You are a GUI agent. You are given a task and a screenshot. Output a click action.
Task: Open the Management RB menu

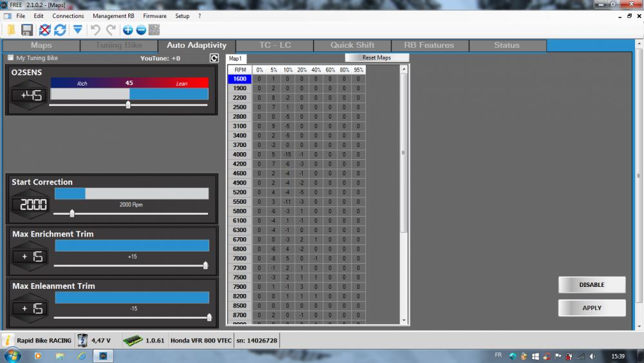click(113, 15)
